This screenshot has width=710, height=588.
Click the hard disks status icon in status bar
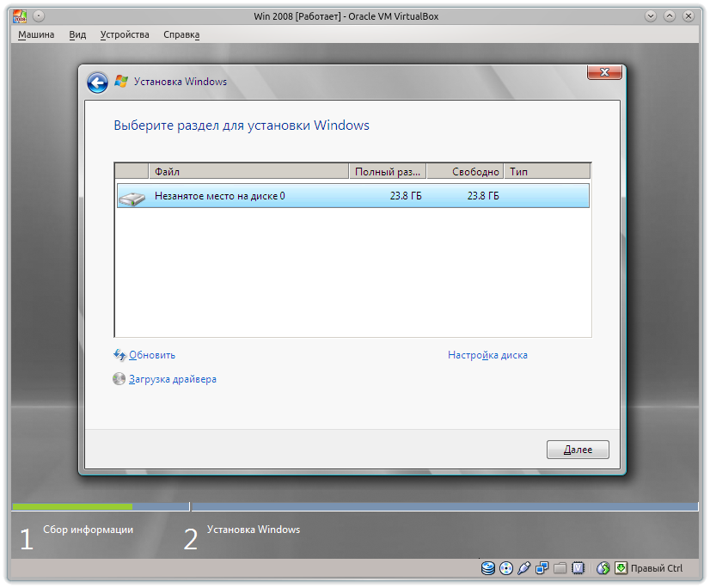(x=488, y=568)
